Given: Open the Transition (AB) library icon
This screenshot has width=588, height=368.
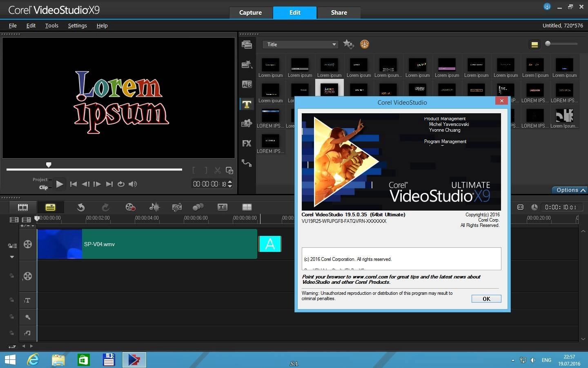Looking at the screenshot, I should 247,84.
